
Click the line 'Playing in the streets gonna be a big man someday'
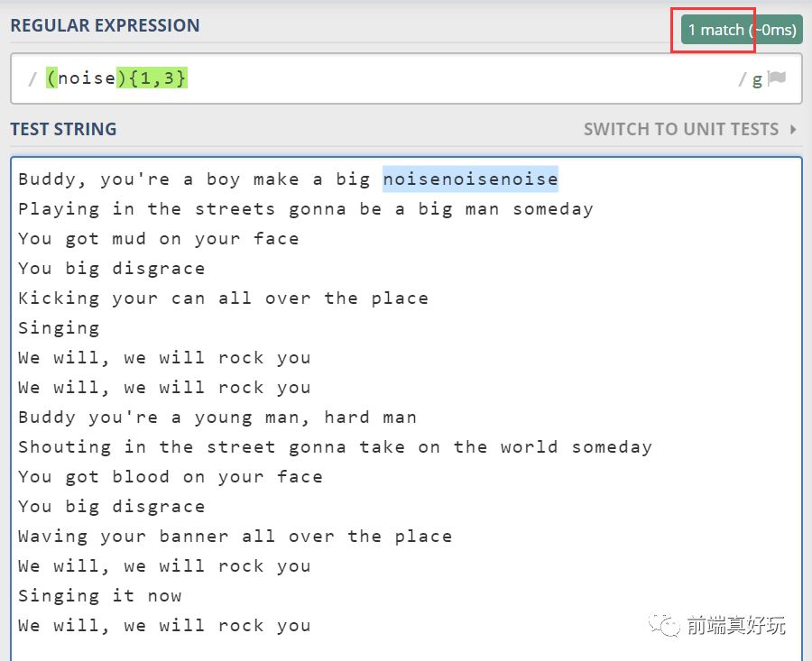click(306, 209)
